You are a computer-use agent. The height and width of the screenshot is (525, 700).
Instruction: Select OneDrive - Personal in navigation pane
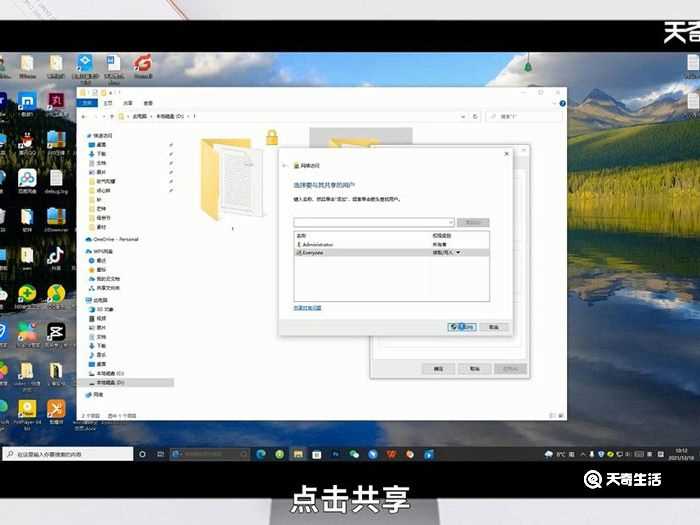point(116,239)
